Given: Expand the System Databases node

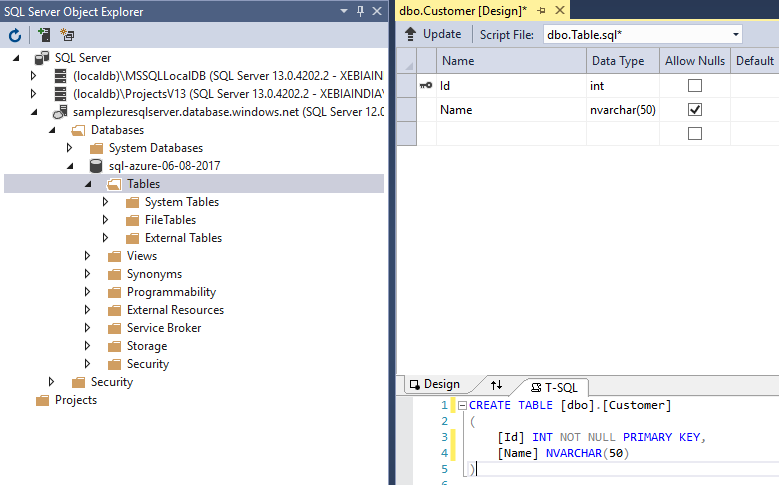Looking at the screenshot, I should point(69,148).
